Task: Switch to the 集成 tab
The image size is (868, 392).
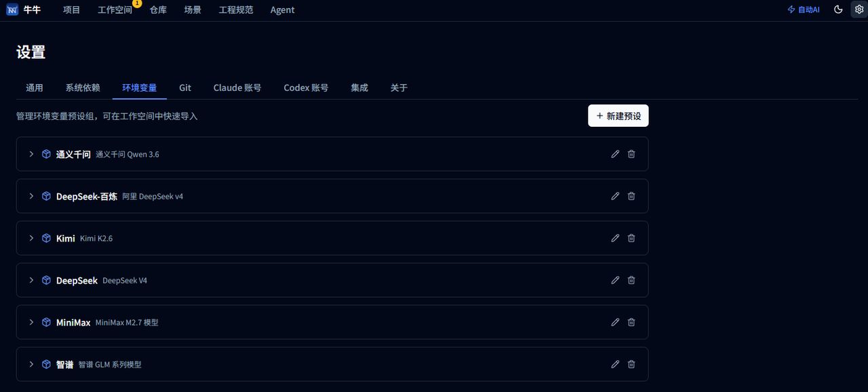Action: 359,88
